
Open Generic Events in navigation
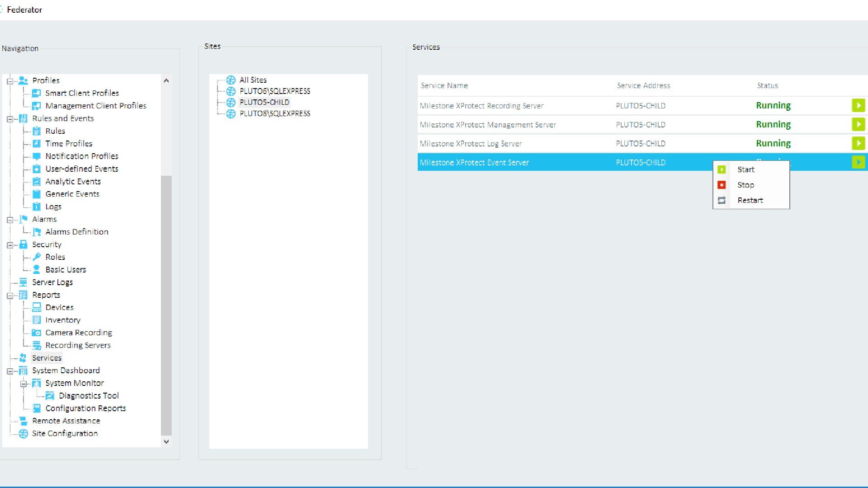72,194
